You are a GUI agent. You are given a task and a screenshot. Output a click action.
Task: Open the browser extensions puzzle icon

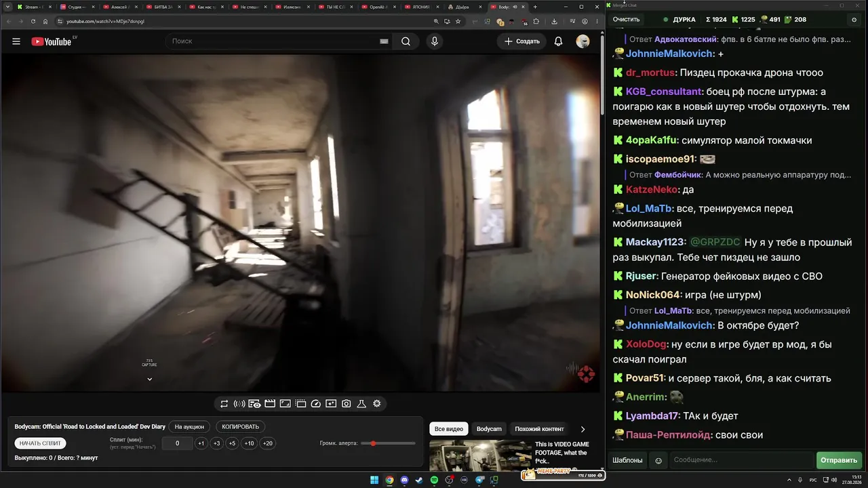point(536,21)
